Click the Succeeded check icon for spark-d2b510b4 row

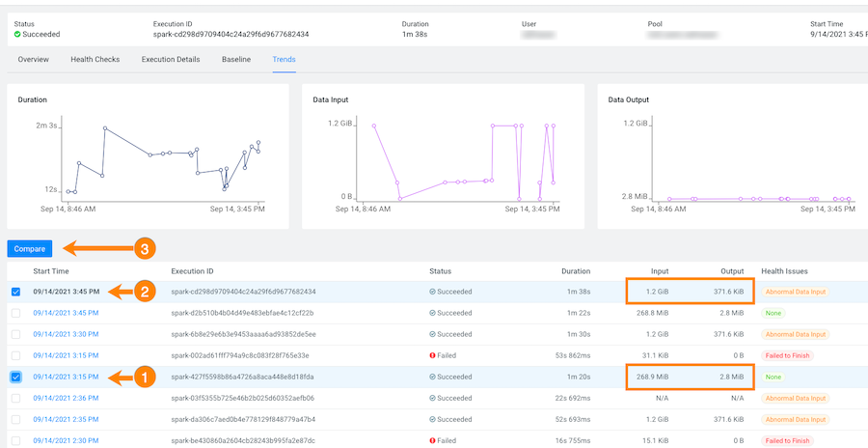pyautogui.click(x=433, y=313)
